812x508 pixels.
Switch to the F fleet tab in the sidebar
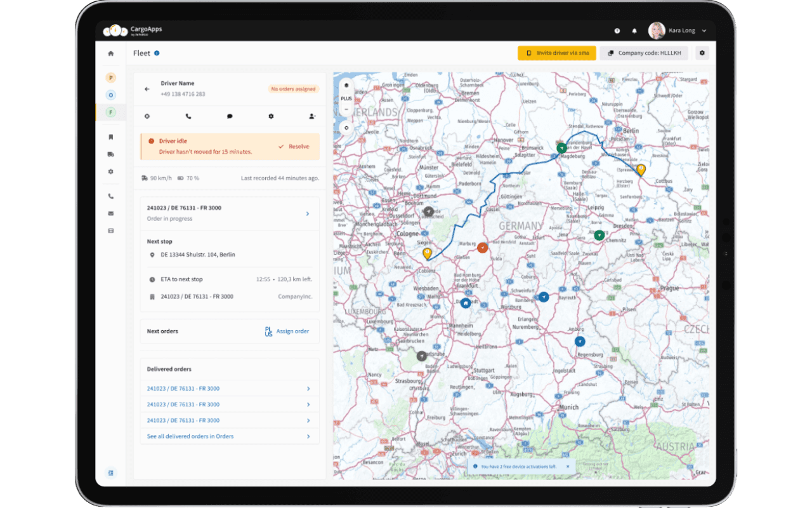pos(110,112)
